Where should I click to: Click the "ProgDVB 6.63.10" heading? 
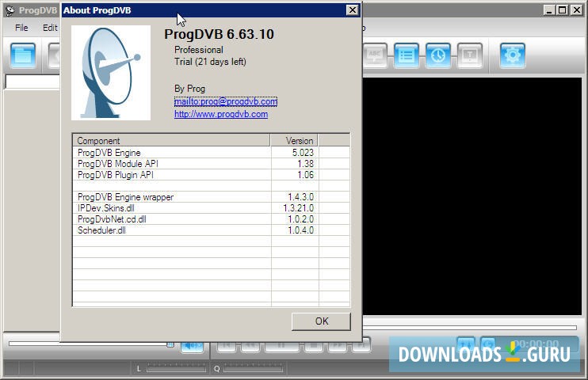(x=219, y=34)
